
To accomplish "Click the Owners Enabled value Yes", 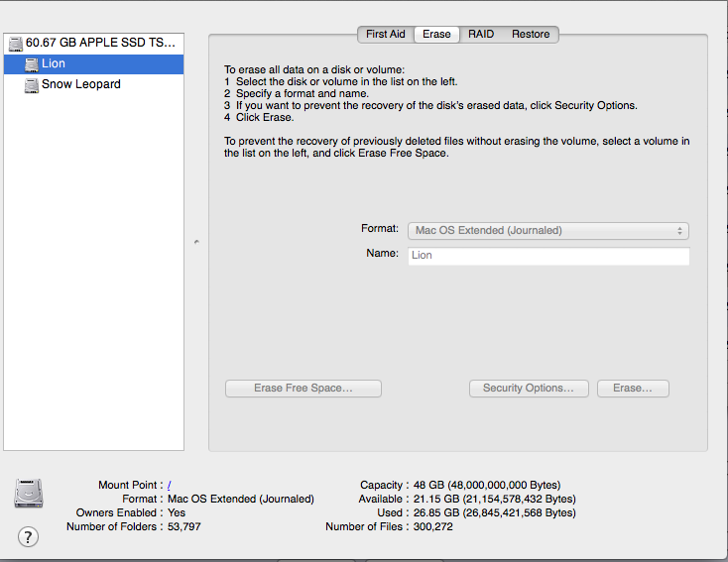I will 177,512.
